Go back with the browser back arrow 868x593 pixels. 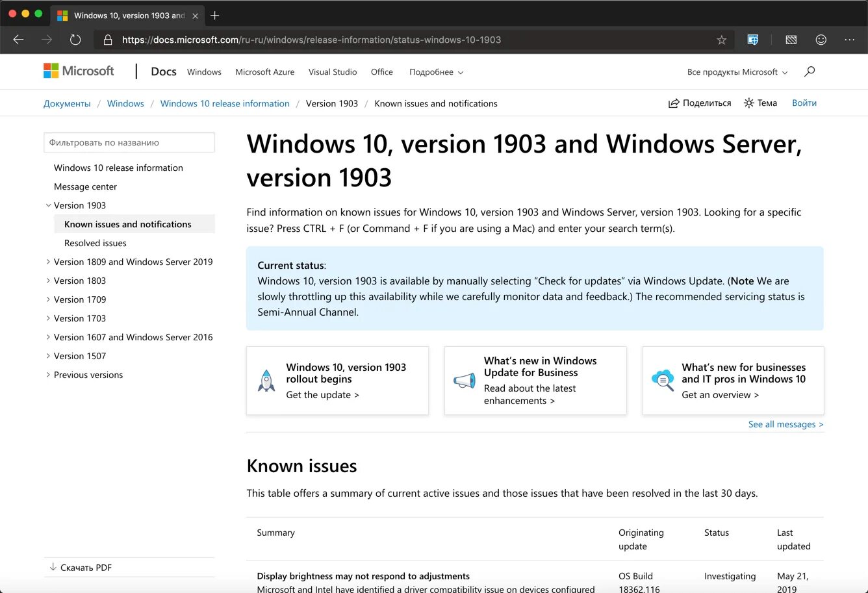[18, 40]
